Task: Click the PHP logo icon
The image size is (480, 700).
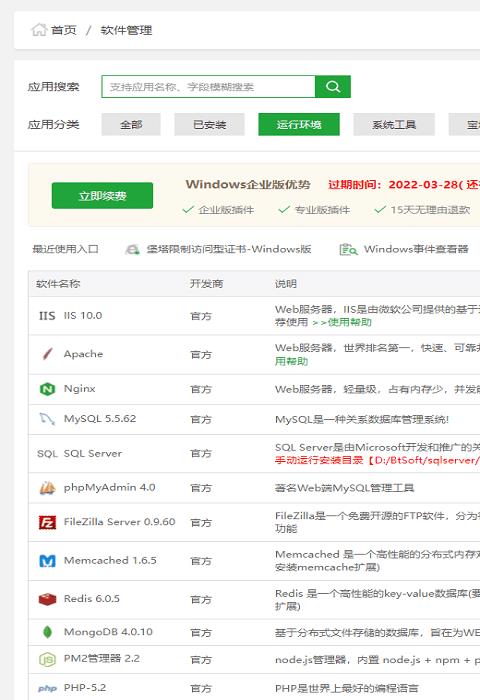Action: 47,688
